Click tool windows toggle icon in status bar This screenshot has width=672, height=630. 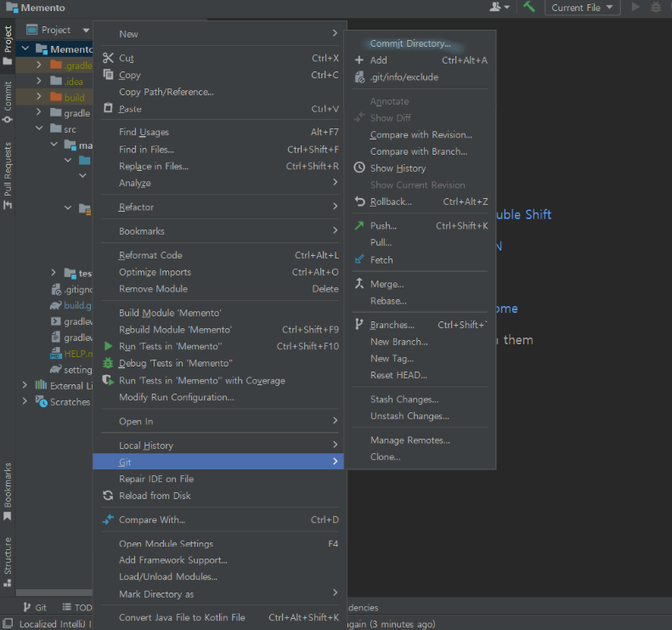8,622
